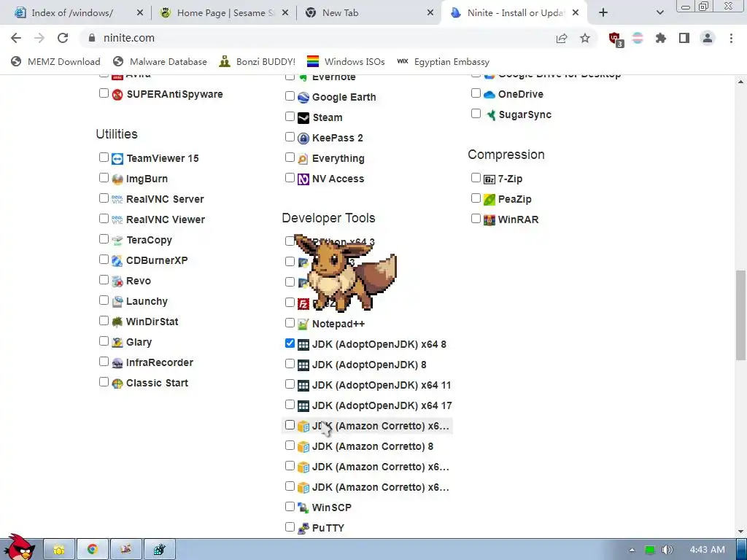Click the TeamViewer 15 icon
This screenshot has height=560, width=747.
117,158
